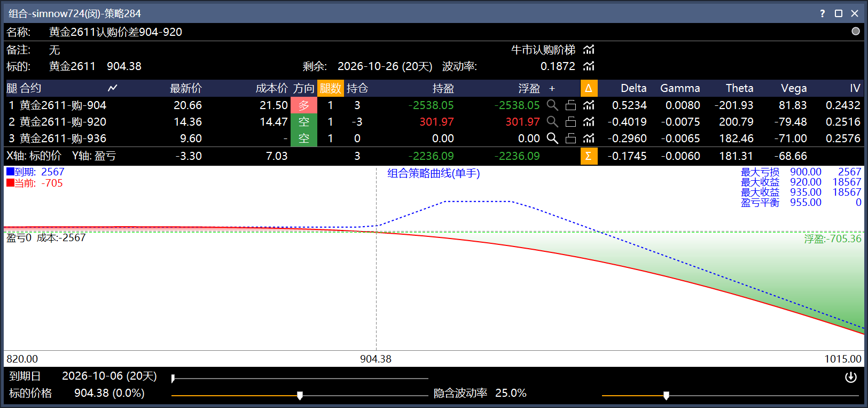Open chart icon for 黄金2611-购-920 row

point(589,122)
